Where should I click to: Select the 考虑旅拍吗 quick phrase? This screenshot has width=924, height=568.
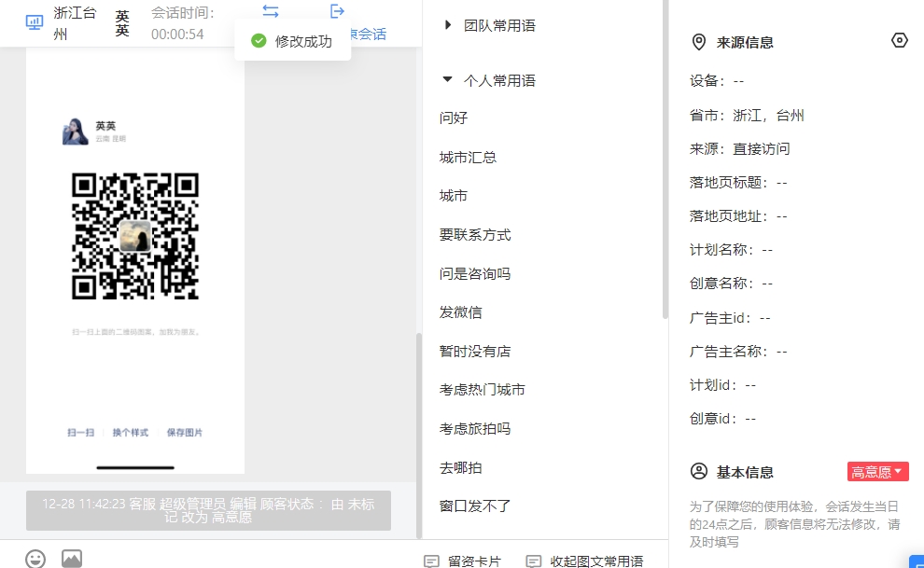[x=475, y=428]
